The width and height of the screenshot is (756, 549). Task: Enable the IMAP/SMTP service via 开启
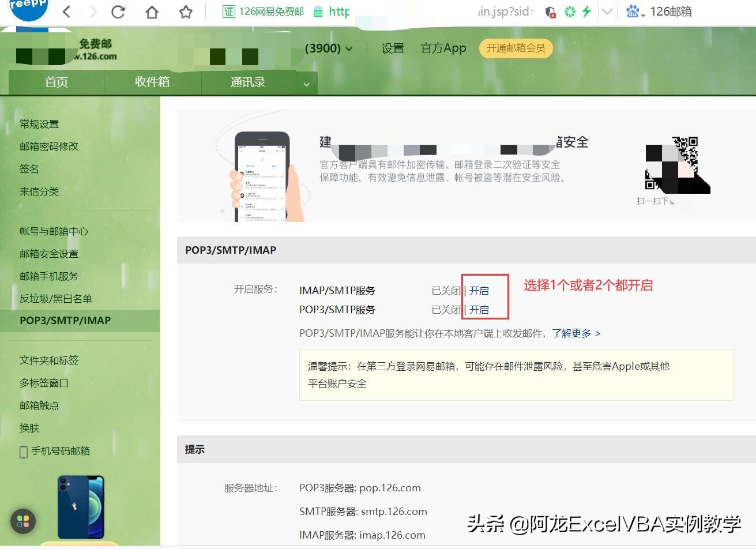[x=478, y=291]
